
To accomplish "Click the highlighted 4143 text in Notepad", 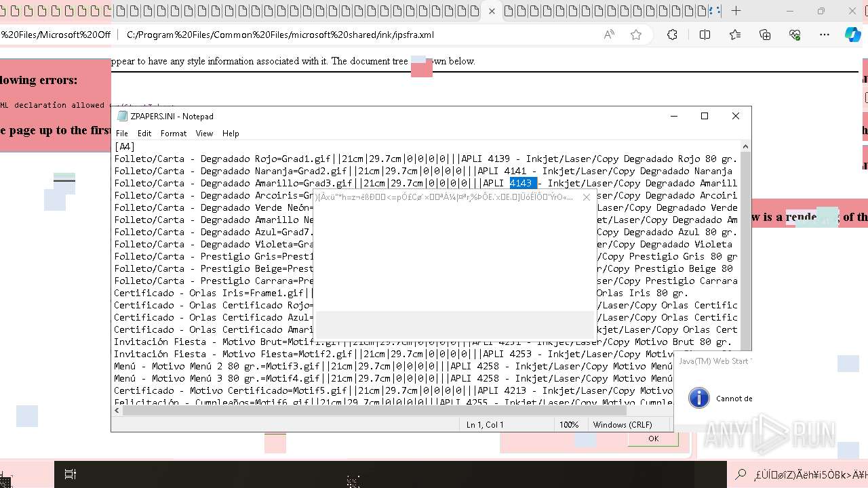I will click(x=523, y=183).
